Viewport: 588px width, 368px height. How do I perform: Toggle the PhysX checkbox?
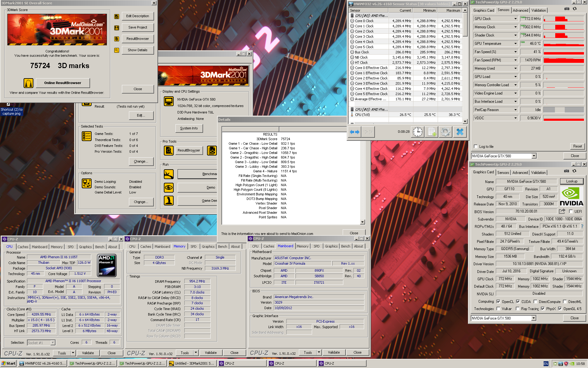click(543, 309)
